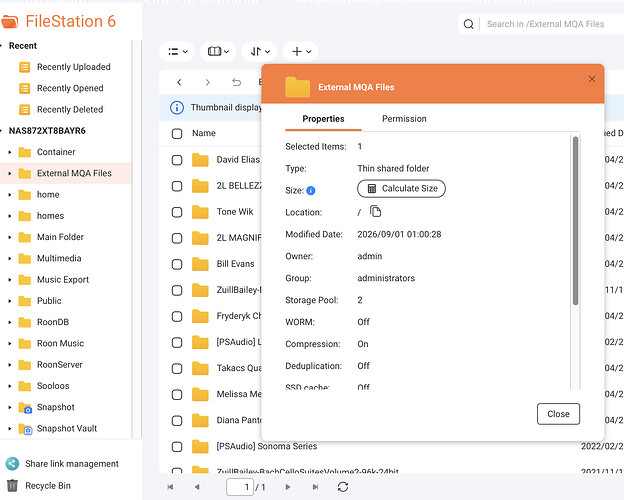The width and height of the screenshot is (624, 500).
Task: Click the Size info icon
Action: click(311, 191)
